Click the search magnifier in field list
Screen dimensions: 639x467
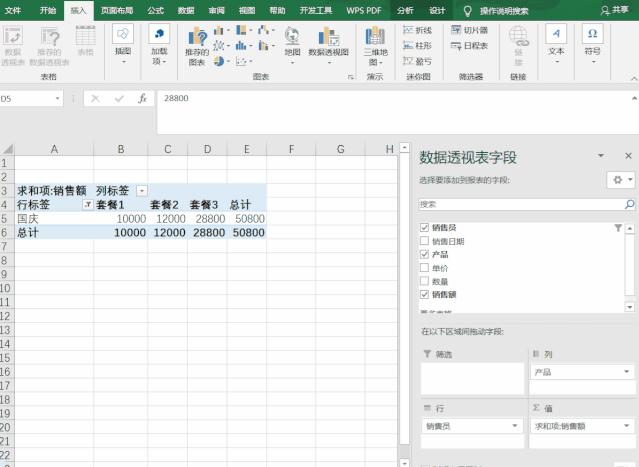pyautogui.click(x=629, y=204)
